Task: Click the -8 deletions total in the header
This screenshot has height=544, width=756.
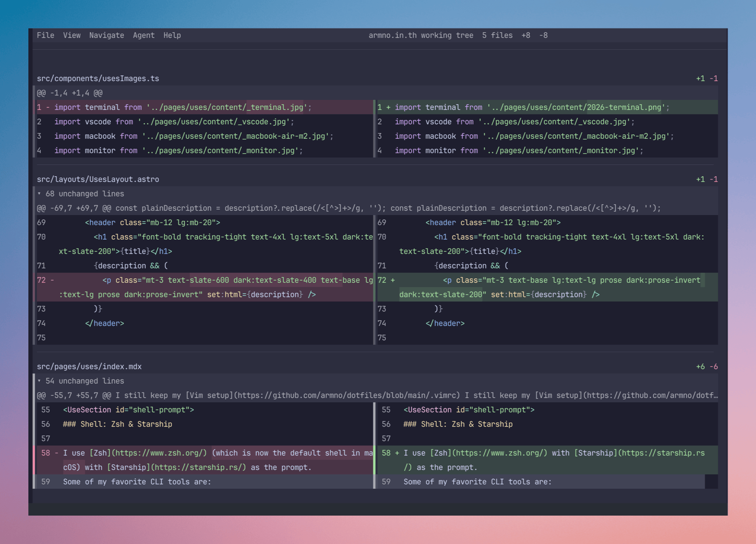Action: [544, 36]
